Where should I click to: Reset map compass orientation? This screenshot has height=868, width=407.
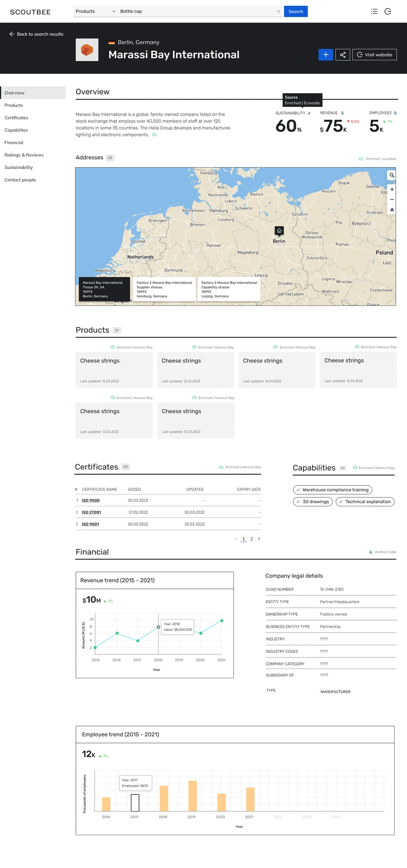pos(392,210)
